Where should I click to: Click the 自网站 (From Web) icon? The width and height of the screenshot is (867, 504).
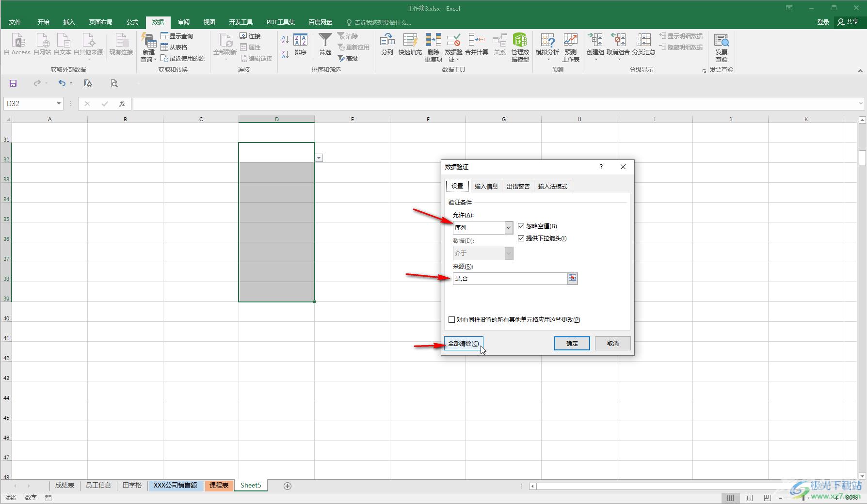point(42,44)
